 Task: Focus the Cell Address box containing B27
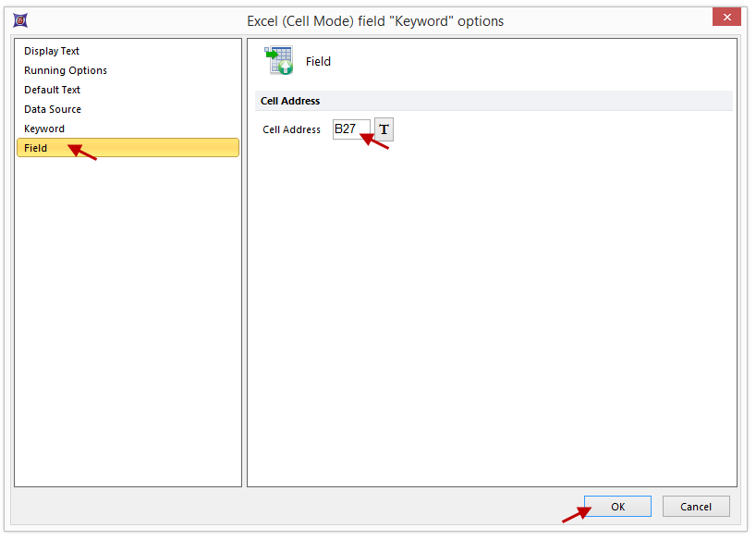(351, 129)
